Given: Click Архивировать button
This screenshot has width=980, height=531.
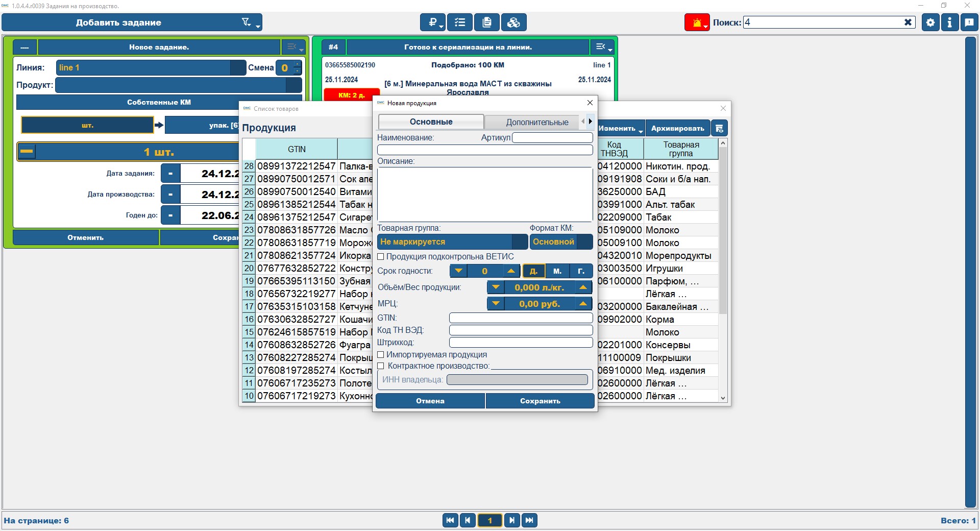Looking at the screenshot, I should tap(677, 128).
